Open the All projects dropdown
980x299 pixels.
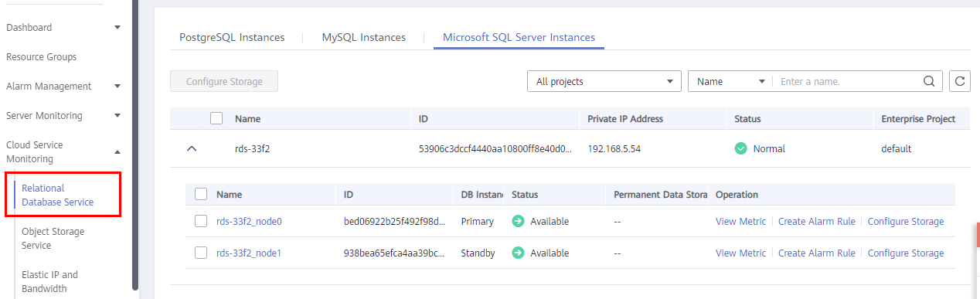coord(604,81)
